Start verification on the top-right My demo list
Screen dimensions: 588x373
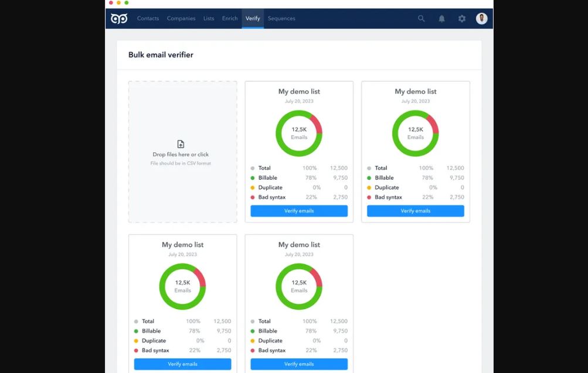(x=415, y=211)
